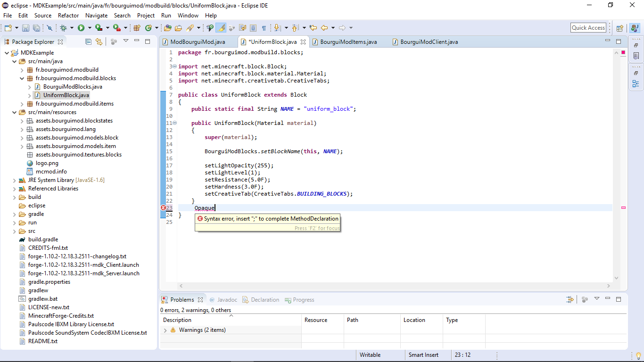The width and height of the screenshot is (644, 362).
Task: Click the Save floppy disk icon
Action: 25,28
